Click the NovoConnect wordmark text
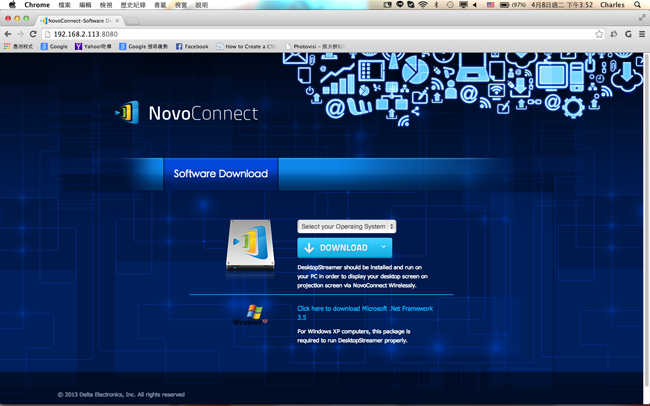650x406 pixels. point(203,113)
